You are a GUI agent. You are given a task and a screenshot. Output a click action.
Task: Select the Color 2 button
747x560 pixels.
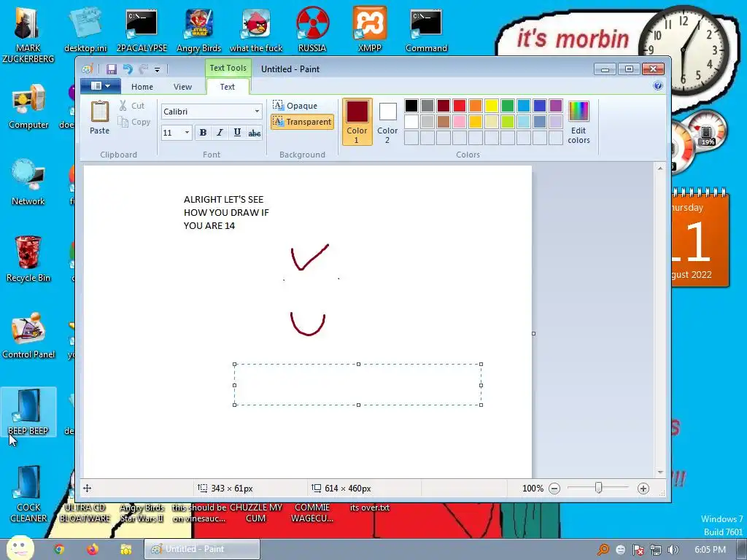coord(387,122)
